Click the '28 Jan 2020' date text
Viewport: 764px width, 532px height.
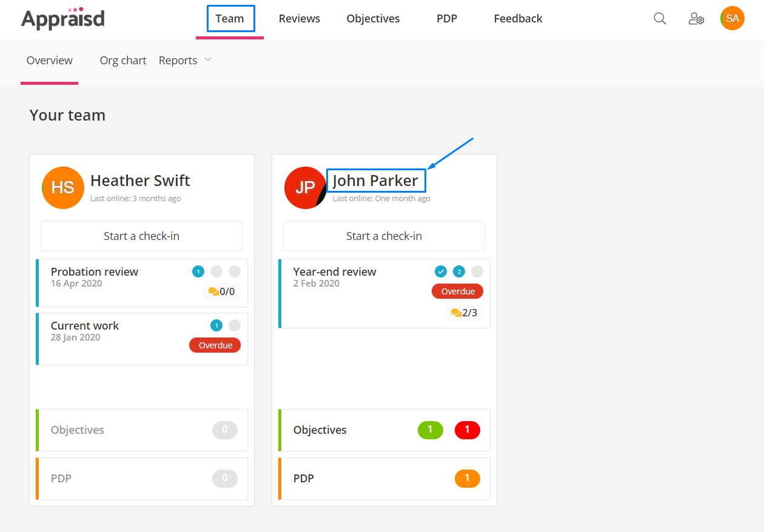(76, 337)
